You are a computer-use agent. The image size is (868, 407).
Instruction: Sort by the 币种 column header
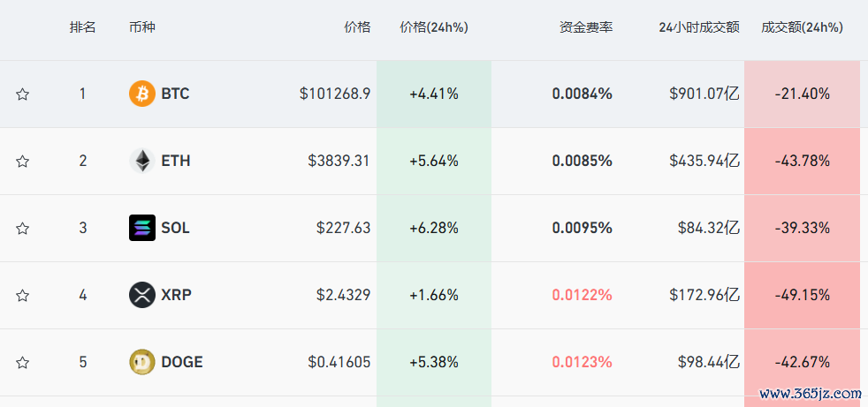pyautogui.click(x=142, y=27)
